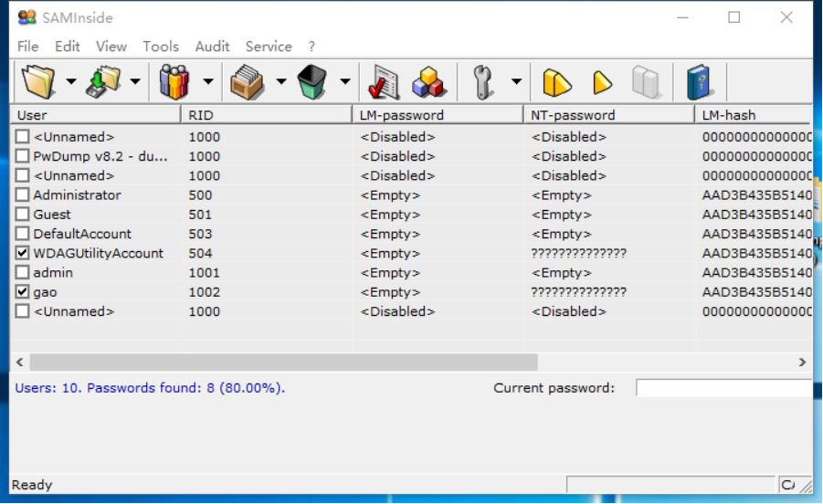Select the WDAGUtilityAccount user name
Viewport: 823px width, 504px height.
[98, 253]
